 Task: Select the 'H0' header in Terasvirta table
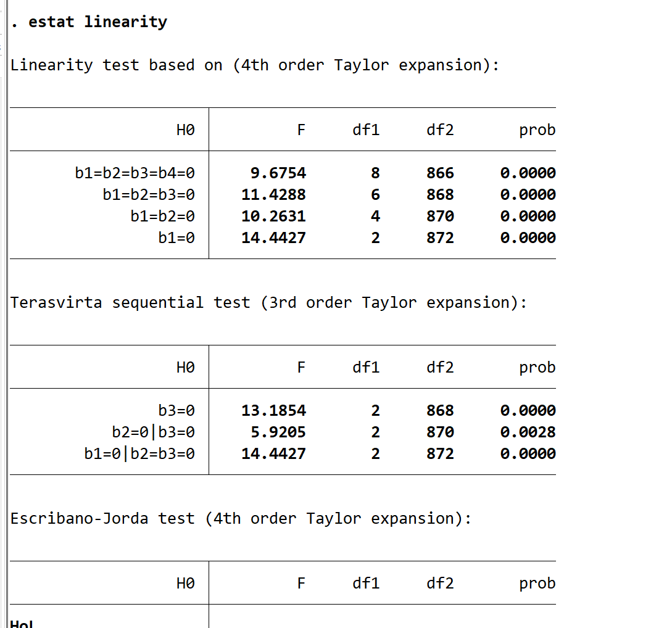[185, 368]
